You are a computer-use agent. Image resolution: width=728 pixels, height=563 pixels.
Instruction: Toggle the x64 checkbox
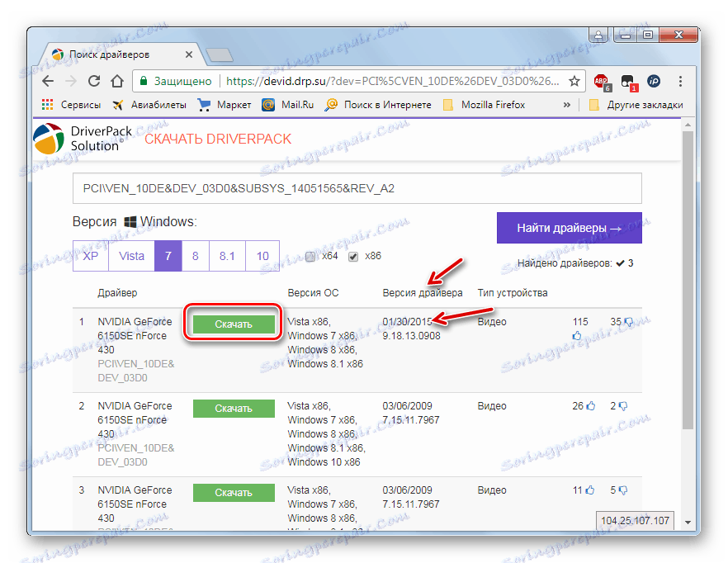coord(310,257)
